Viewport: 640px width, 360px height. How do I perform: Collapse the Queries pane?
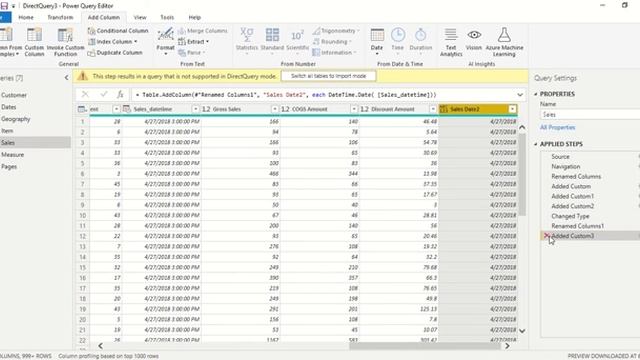point(66,78)
